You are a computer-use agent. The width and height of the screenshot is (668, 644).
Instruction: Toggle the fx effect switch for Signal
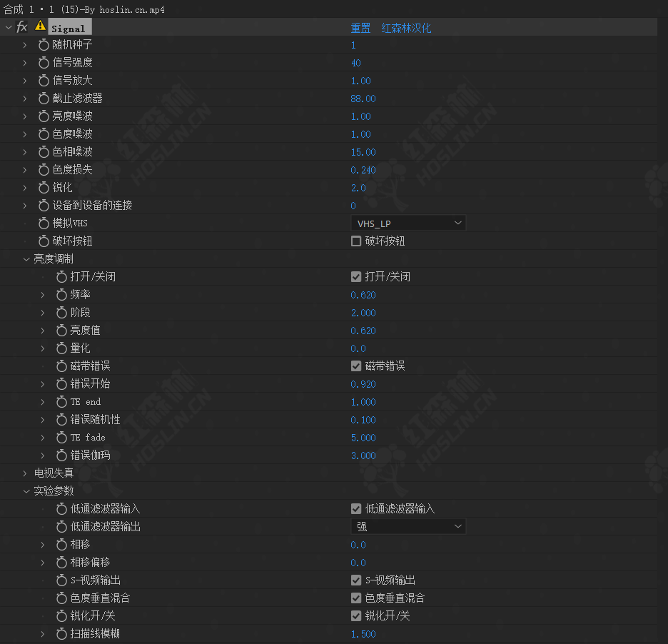pos(21,28)
